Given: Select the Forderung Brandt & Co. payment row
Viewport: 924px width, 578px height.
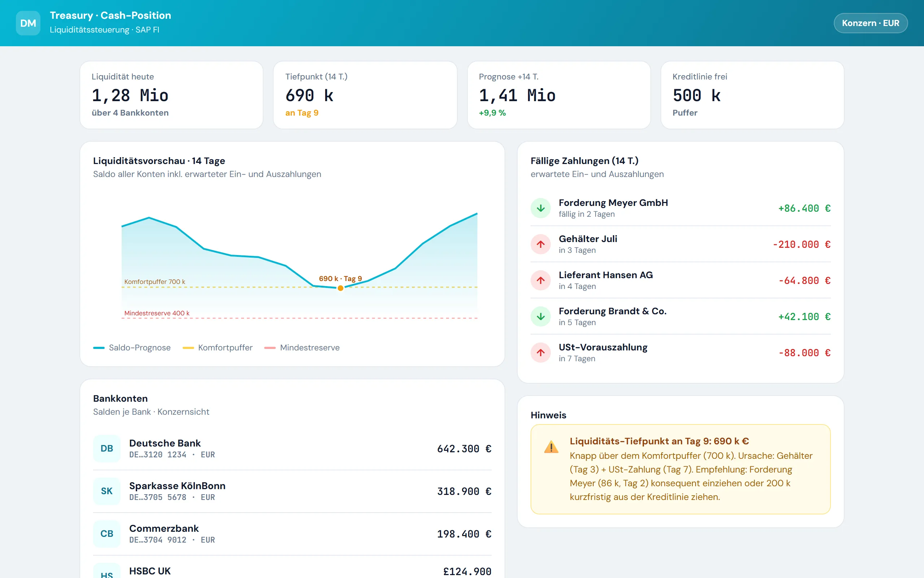Looking at the screenshot, I should 680,316.
